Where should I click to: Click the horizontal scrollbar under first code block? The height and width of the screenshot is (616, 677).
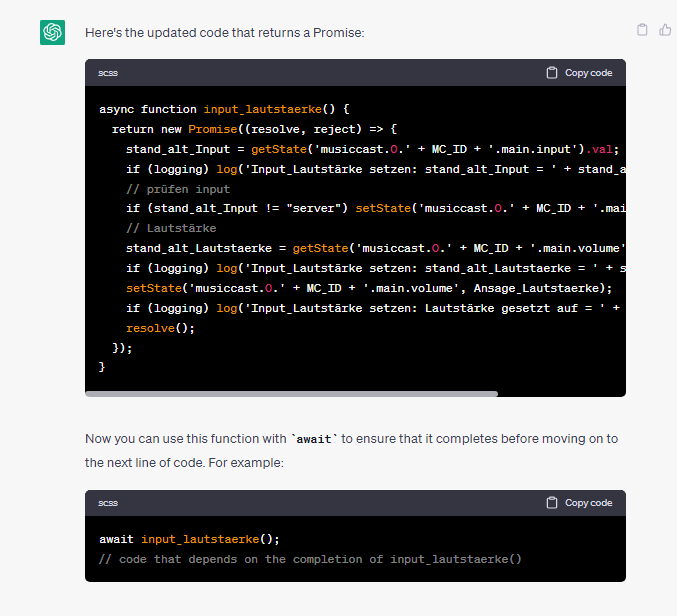click(291, 394)
